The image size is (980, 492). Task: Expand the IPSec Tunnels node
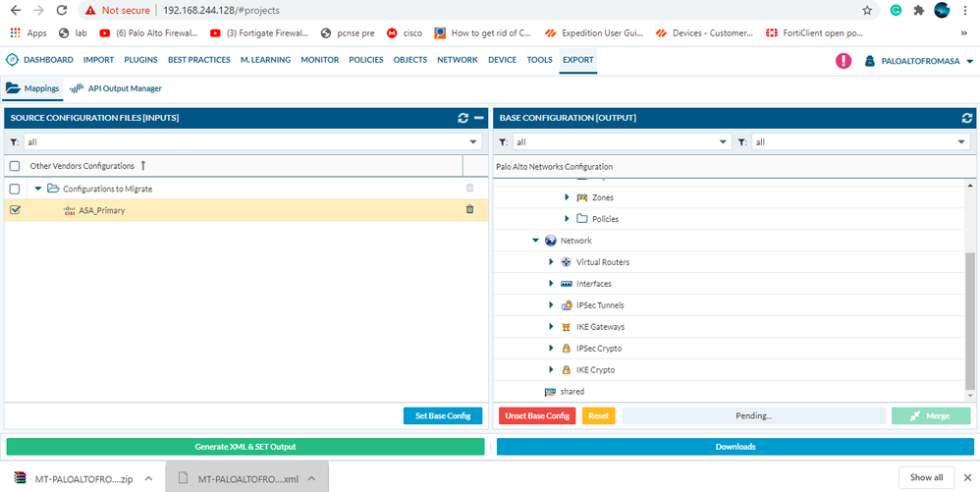pyautogui.click(x=551, y=305)
